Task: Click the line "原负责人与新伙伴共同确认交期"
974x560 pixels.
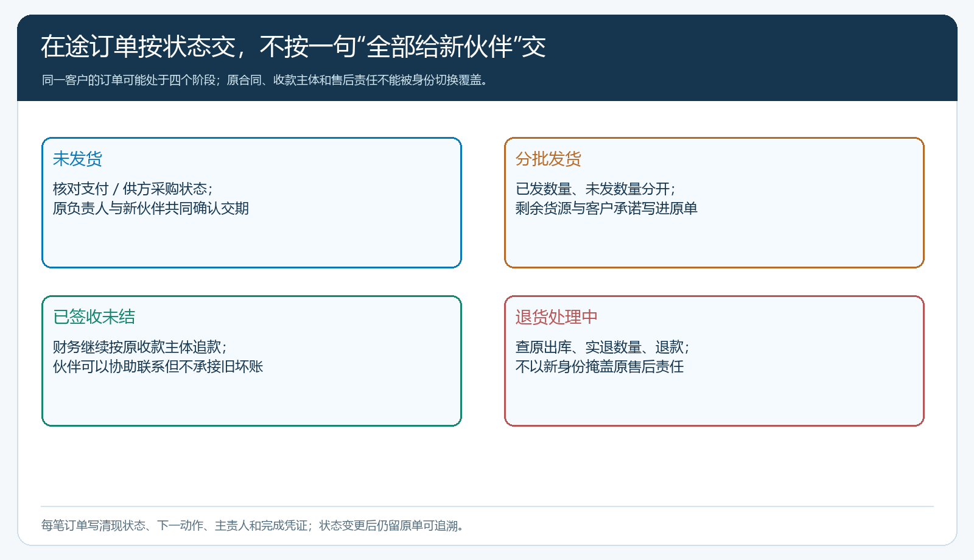Action: pos(151,209)
